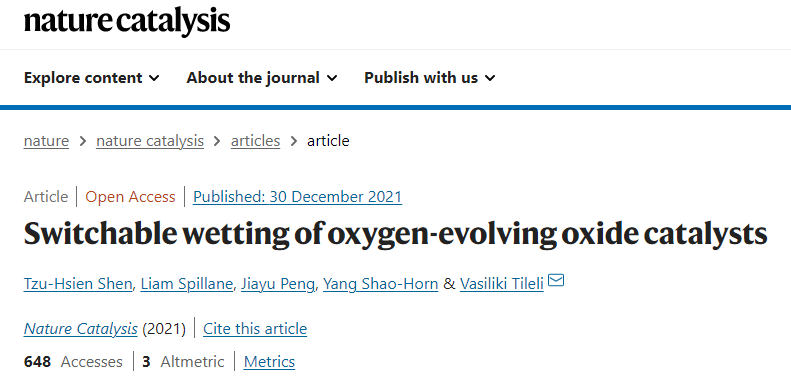
Task: Click the envelope icon beside Vasiliki Tileli
Action: tap(555, 280)
